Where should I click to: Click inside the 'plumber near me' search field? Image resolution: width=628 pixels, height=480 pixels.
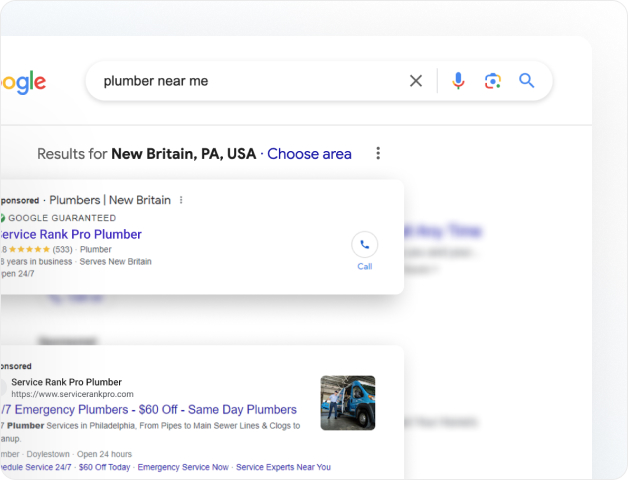coord(248,81)
